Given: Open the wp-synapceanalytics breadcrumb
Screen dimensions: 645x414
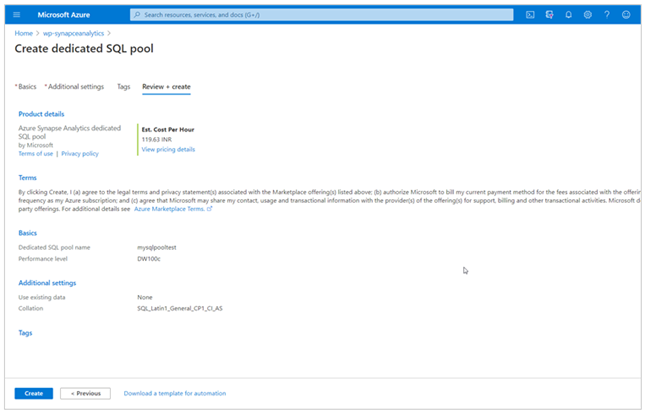Looking at the screenshot, I should [74, 33].
